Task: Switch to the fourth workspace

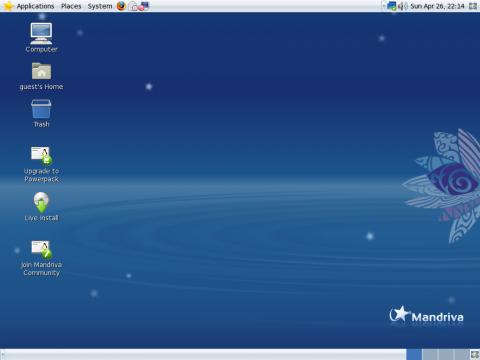Action: [x=462, y=355]
